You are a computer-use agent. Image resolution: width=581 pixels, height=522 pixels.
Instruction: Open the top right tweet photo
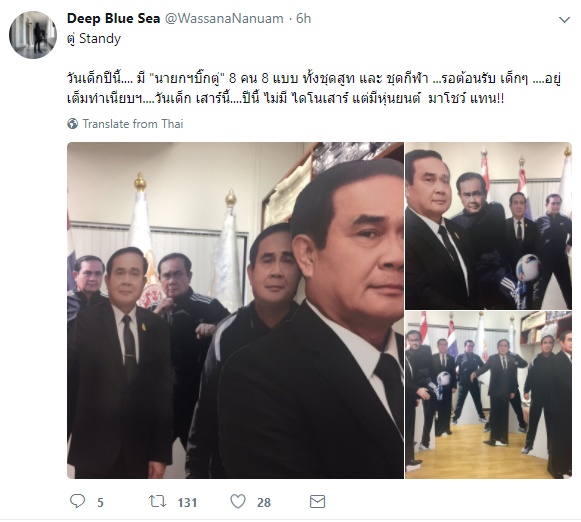pyautogui.click(x=488, y=226)
